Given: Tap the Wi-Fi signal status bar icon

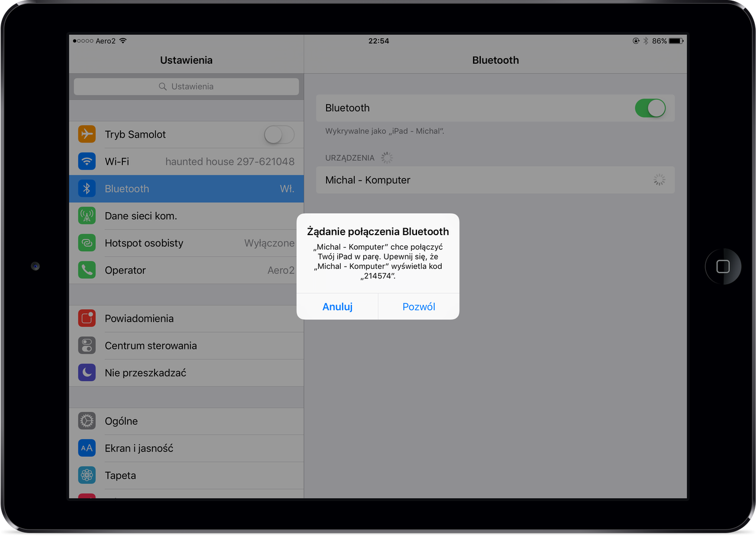Looking at the screenshot, I should pyautogui.click(x=123, y=41).
